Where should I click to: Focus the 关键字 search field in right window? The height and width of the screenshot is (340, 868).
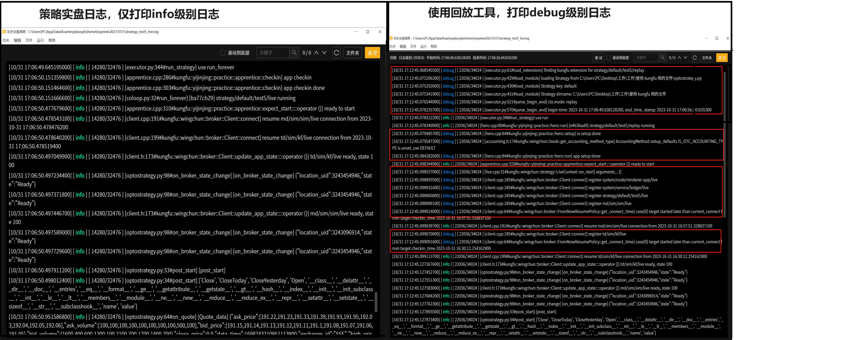click(646, 58)
